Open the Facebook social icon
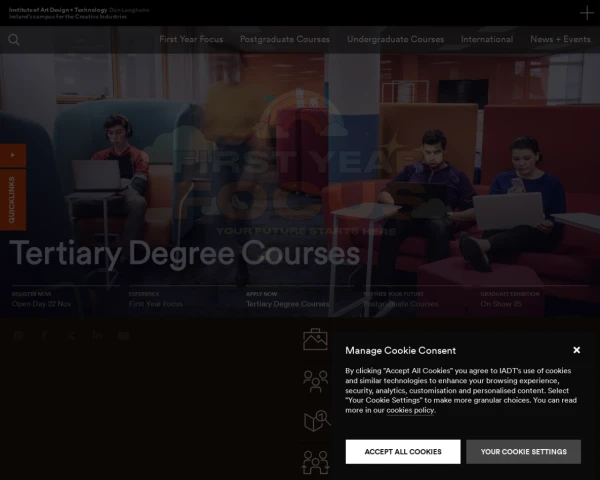 (44, 336)
